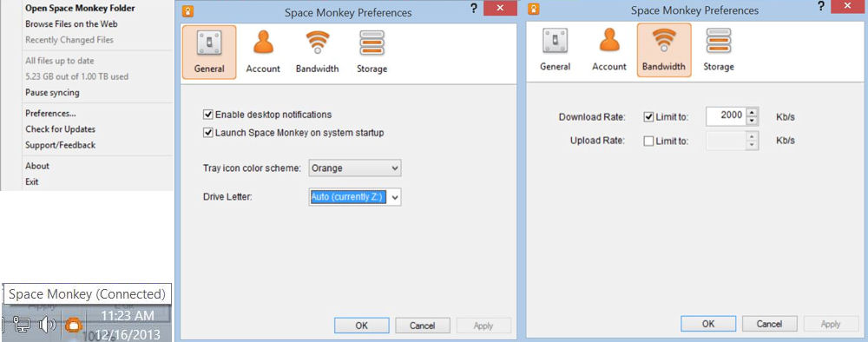The image size is (868, 342).
Task: Open Drive Letter dropdown
Action: (x=355, y=196)
